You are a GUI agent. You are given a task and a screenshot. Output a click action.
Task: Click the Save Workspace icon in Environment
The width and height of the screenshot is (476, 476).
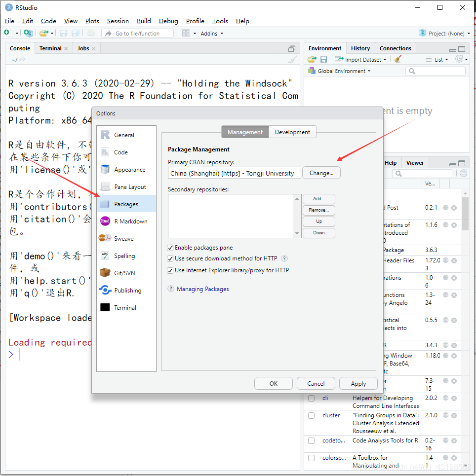coord(324,60)
